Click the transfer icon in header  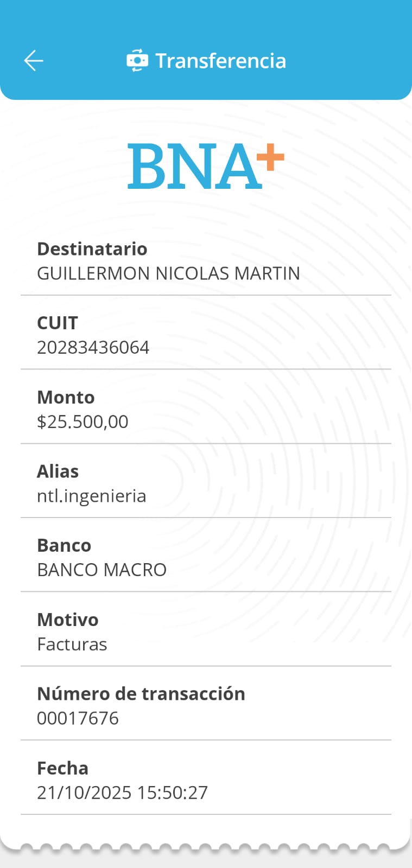(x=137, y=60)
